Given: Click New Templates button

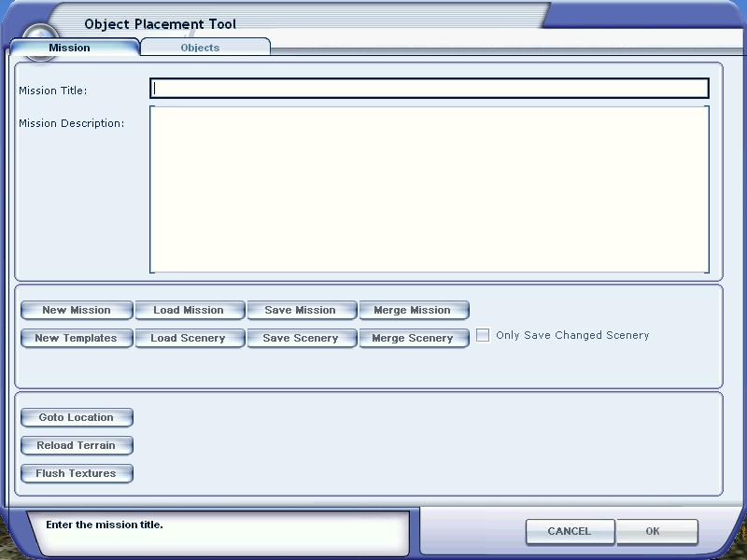Looking at the screenshot, I should pos(77,338).
